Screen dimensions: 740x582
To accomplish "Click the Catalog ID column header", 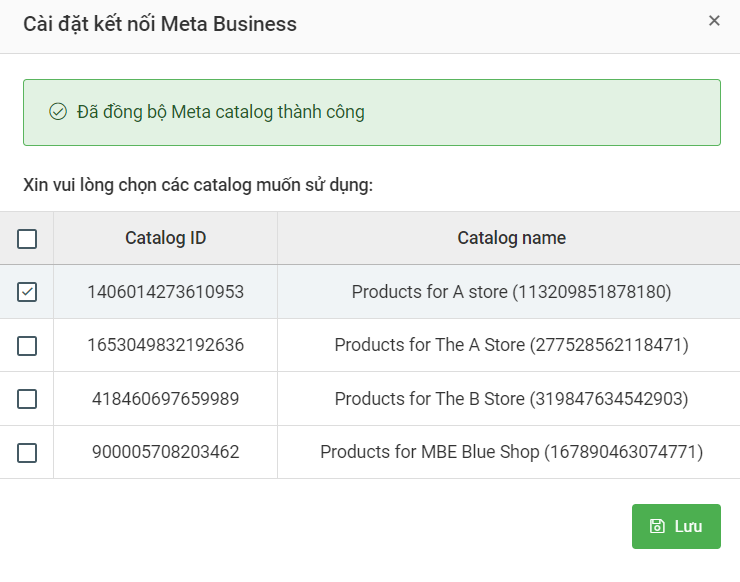I will pos(166,238).
